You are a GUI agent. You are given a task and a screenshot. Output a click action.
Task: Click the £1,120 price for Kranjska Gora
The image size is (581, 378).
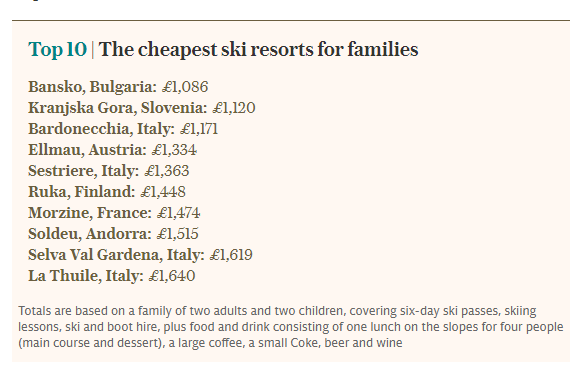click(x=234, y=108)
